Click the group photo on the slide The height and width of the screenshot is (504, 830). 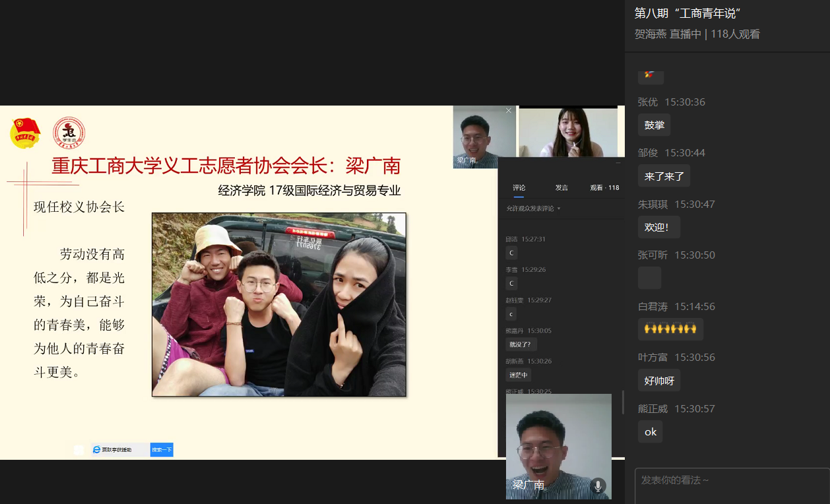278,304
